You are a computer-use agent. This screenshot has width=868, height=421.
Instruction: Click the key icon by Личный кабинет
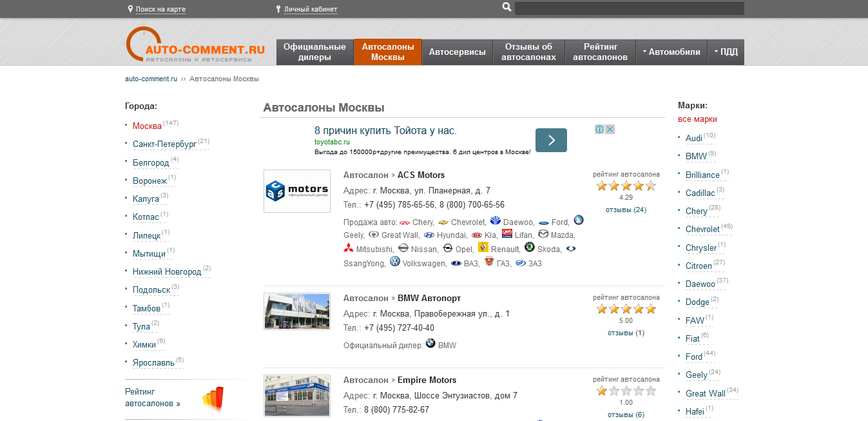click(278, 9)
